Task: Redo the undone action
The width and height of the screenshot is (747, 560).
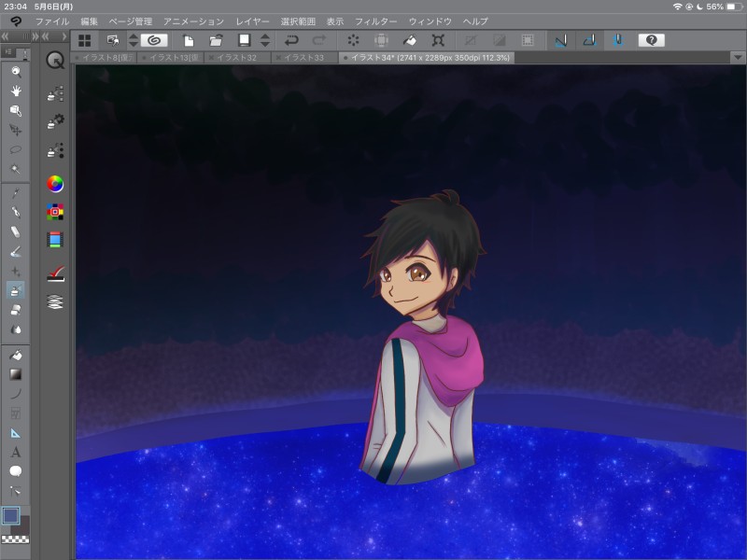Action: [319, 40]
